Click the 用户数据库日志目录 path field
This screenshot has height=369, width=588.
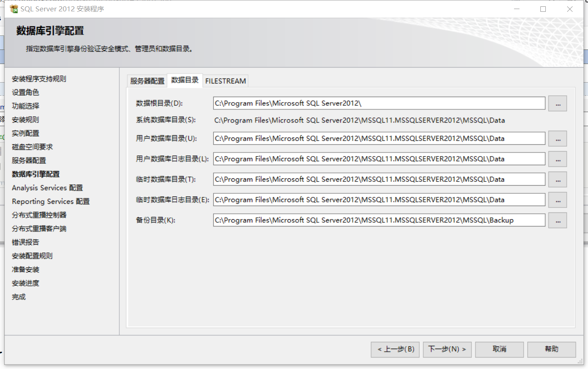pyautogui.click(x=379, y=159)
